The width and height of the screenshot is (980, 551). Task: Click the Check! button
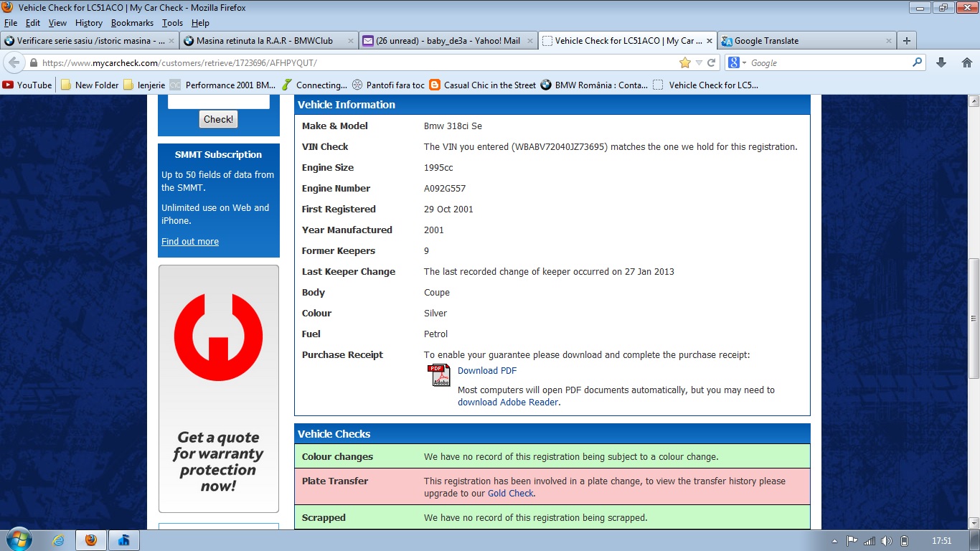pos(218,120)
